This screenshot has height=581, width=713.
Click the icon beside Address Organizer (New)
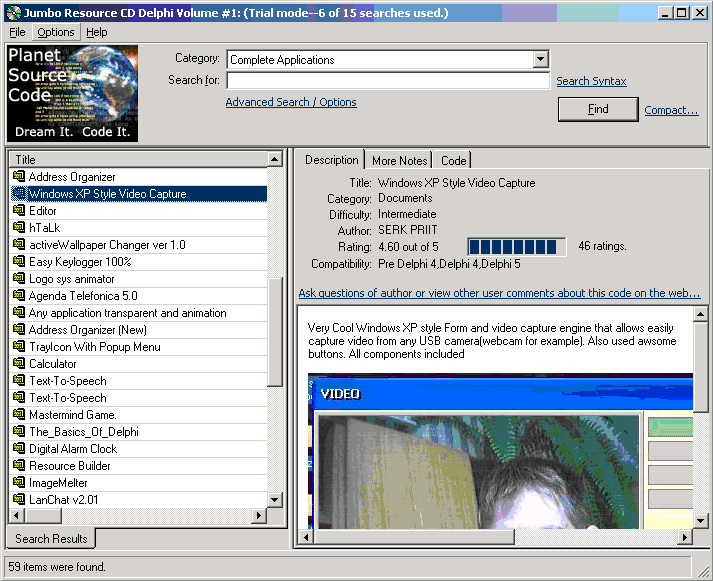(19, 329)
